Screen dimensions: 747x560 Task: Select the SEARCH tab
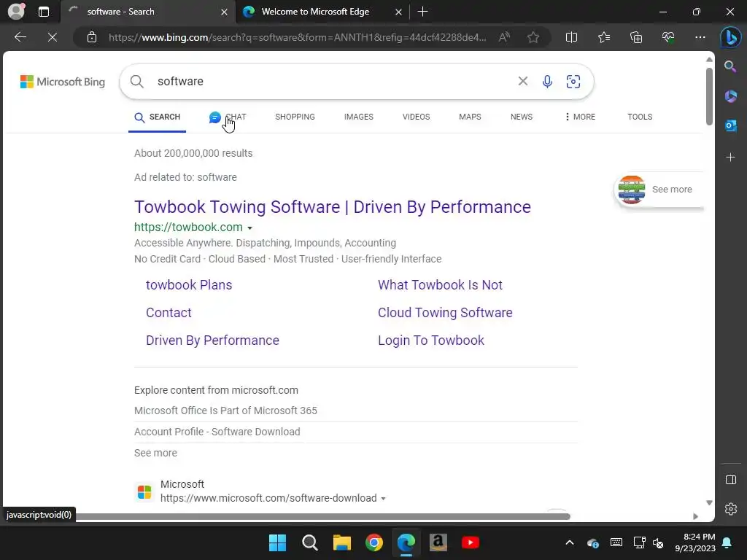coord(158,117)
